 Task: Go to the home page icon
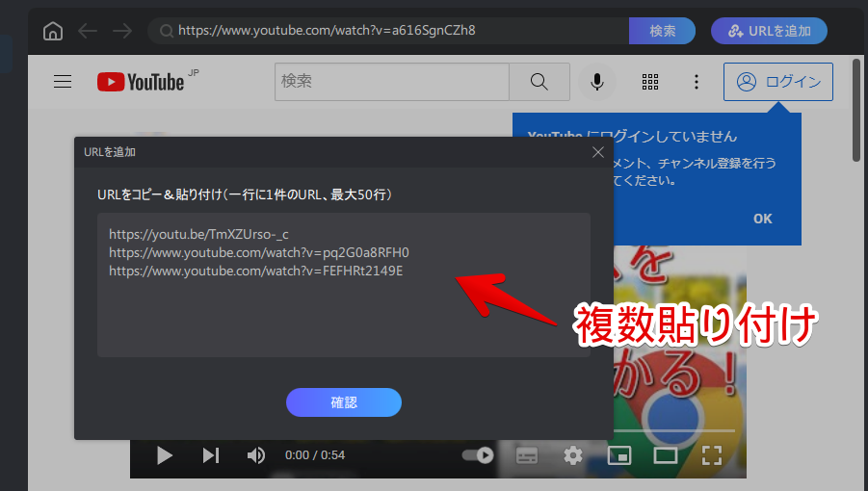coord(53,31)
